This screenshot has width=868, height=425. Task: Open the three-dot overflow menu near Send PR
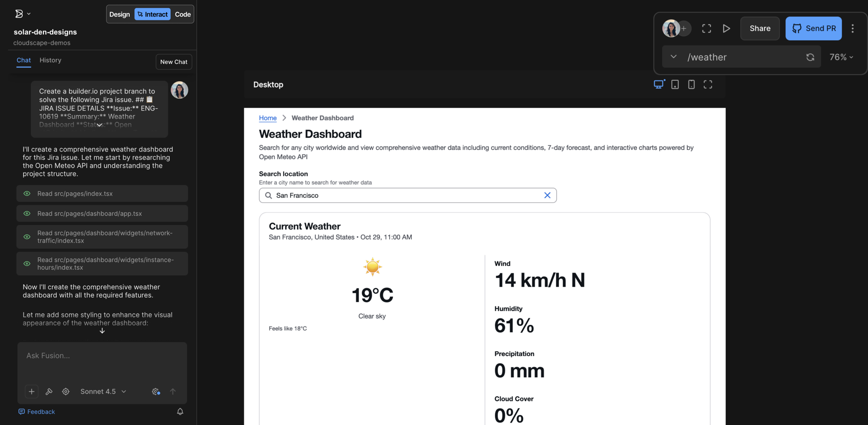point(853,28)
